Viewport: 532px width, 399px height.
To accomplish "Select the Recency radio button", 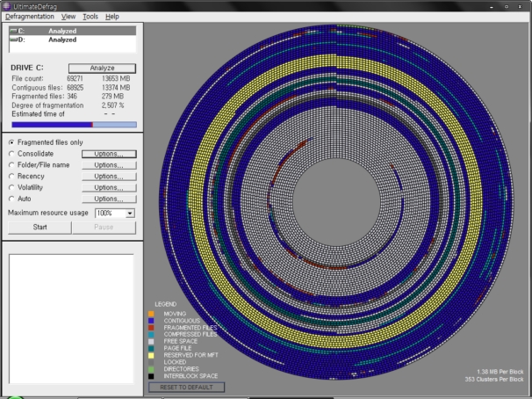I will coord(11,177).
